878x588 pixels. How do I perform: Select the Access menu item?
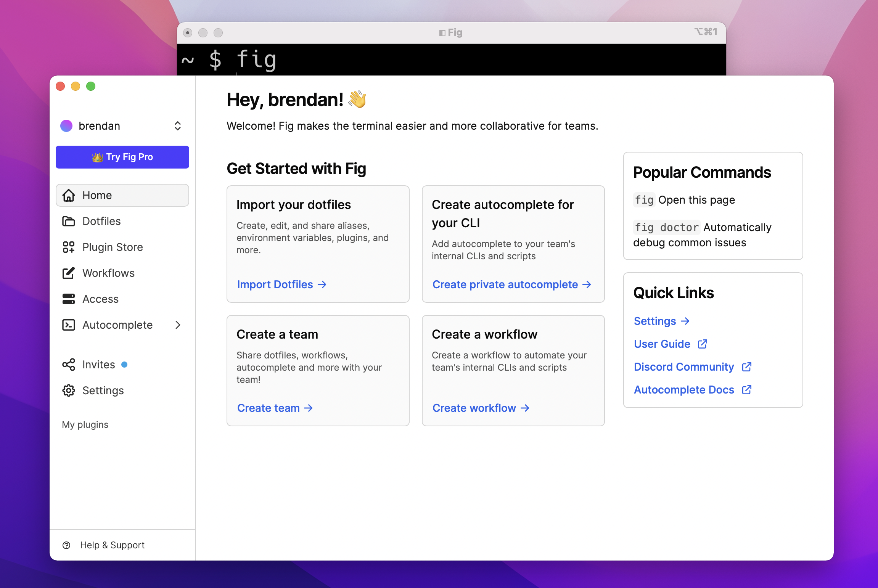coord(100,299)
